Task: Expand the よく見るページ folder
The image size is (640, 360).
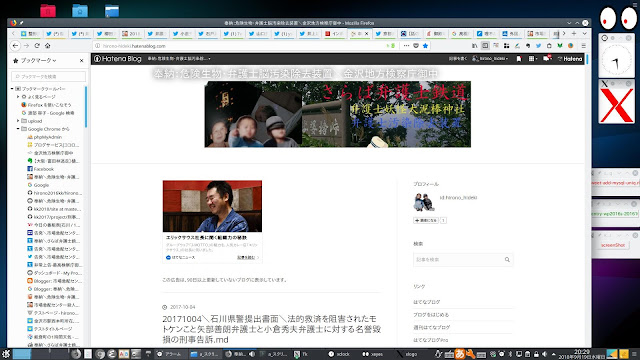Action: tap(18, 97)
